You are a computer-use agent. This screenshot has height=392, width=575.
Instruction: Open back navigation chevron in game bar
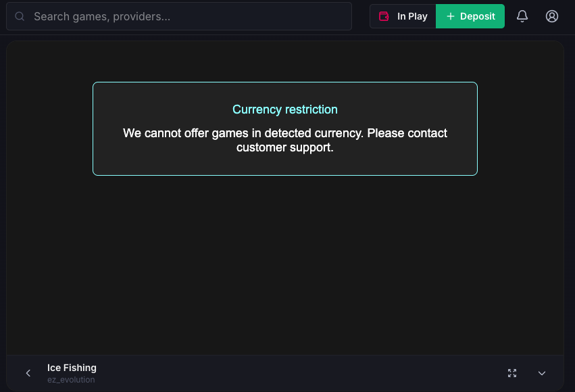pos(28,372)
